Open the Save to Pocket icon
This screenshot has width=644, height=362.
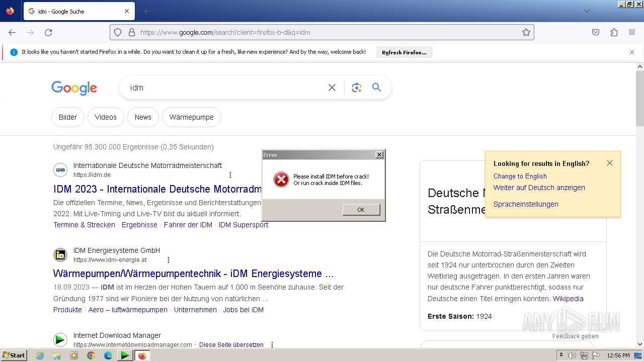[x=596, y=32]
